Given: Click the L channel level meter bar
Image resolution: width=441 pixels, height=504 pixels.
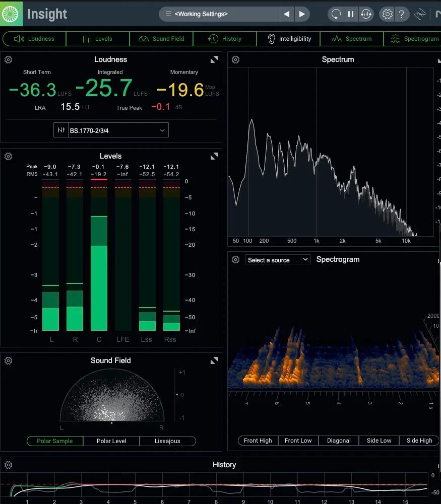Looking at the screenshot, I should (x=50, y=255).
